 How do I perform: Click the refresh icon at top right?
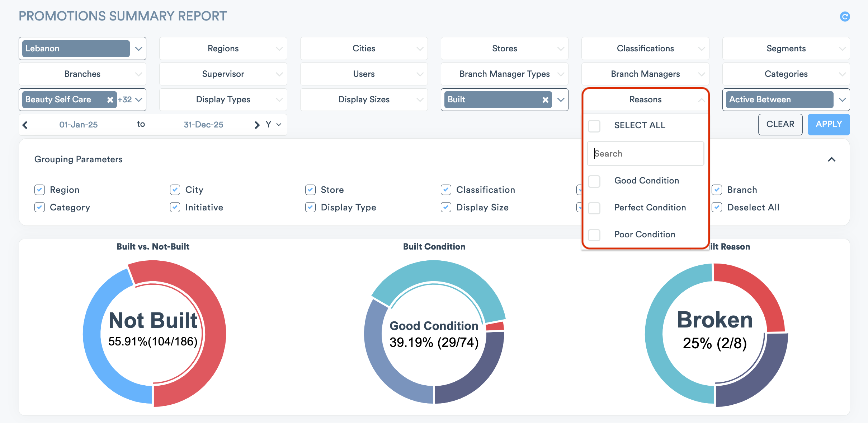tap(845, 17)
